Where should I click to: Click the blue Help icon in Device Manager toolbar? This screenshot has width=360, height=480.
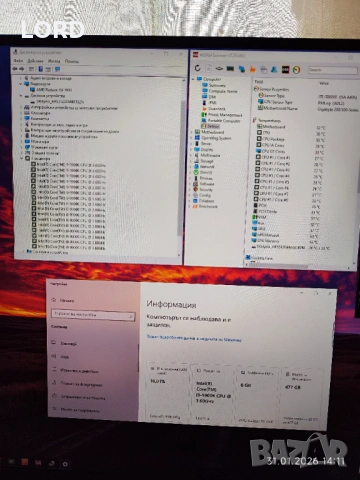point(40,69)
